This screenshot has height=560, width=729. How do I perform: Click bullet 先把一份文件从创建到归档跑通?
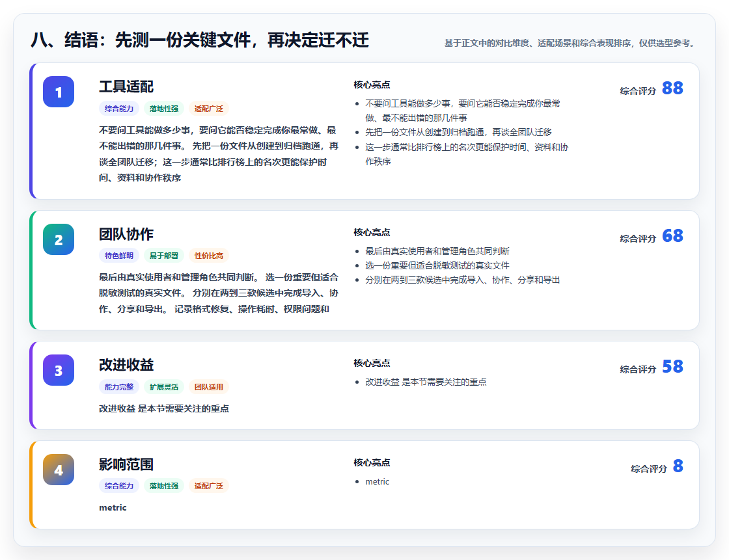coord(458,133)
